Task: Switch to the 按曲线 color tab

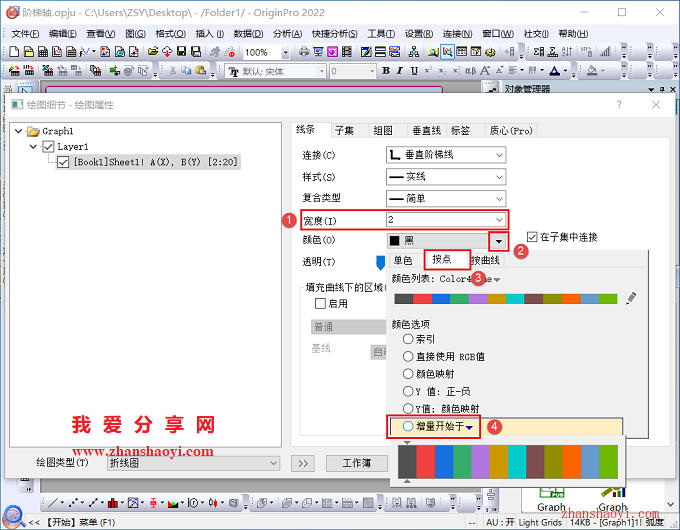Action: (485, 260)
